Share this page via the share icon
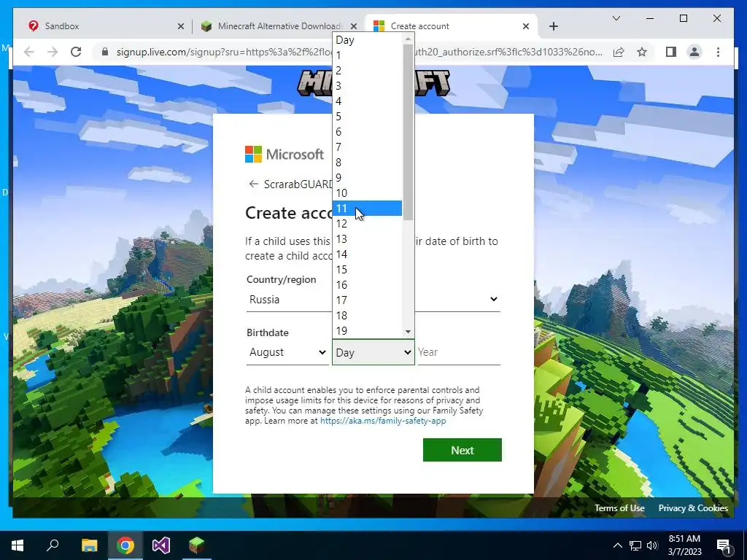 coord(619,52)
